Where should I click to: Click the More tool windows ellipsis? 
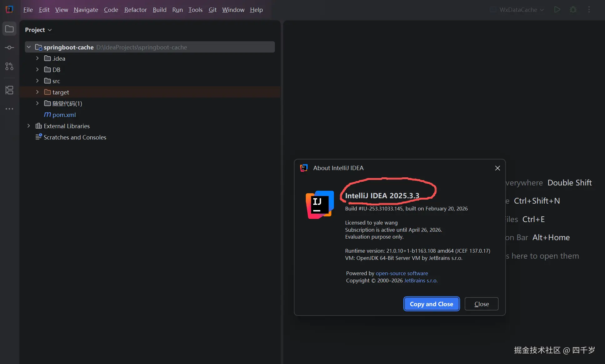[9, 109]
